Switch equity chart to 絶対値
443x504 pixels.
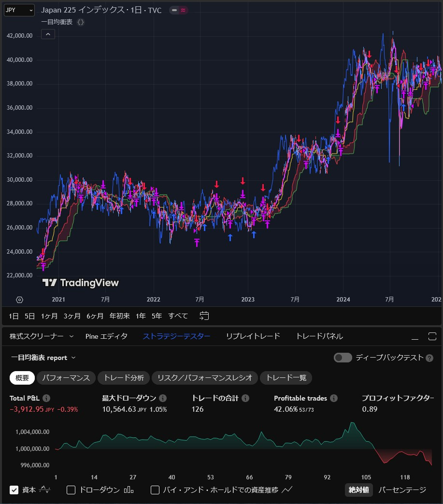click(x=359, y=490)
